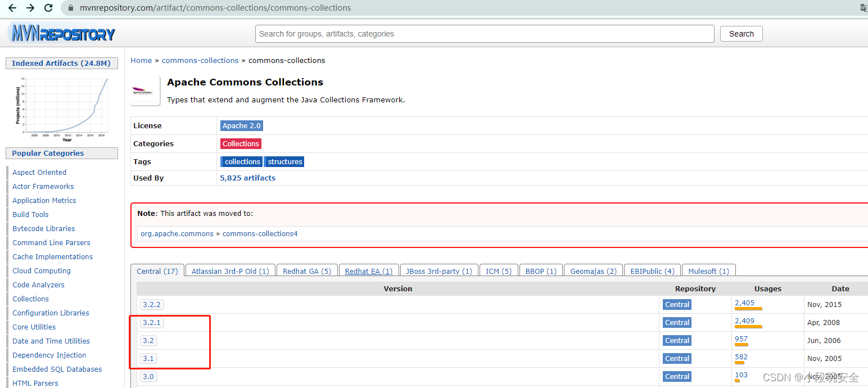Switch to the Geomajas (2) tab
Viewport: 868px width, 388px height.
[x=593, y=271]
